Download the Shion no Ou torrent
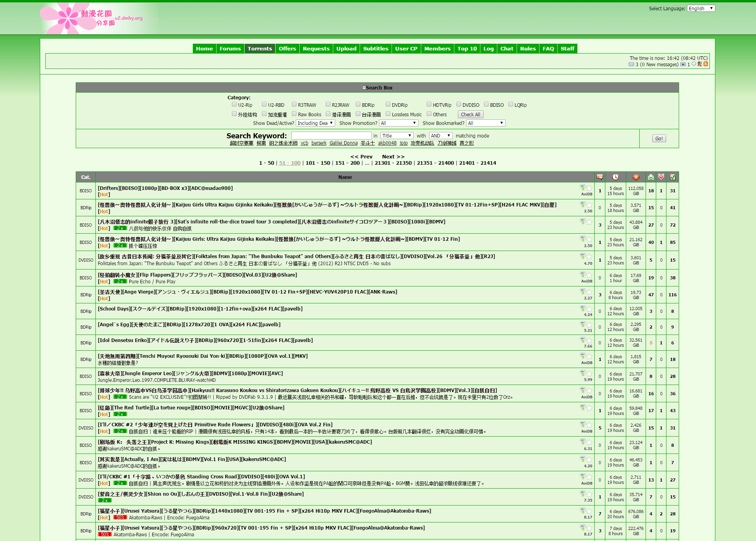This screenshot has height=541, width=756. [x=582, y=494]
